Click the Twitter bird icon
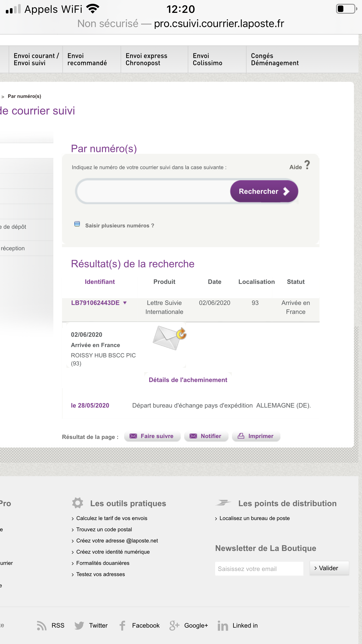Image resolution: width=362 pixels, height=644 pixels. (x=79, y=626)
